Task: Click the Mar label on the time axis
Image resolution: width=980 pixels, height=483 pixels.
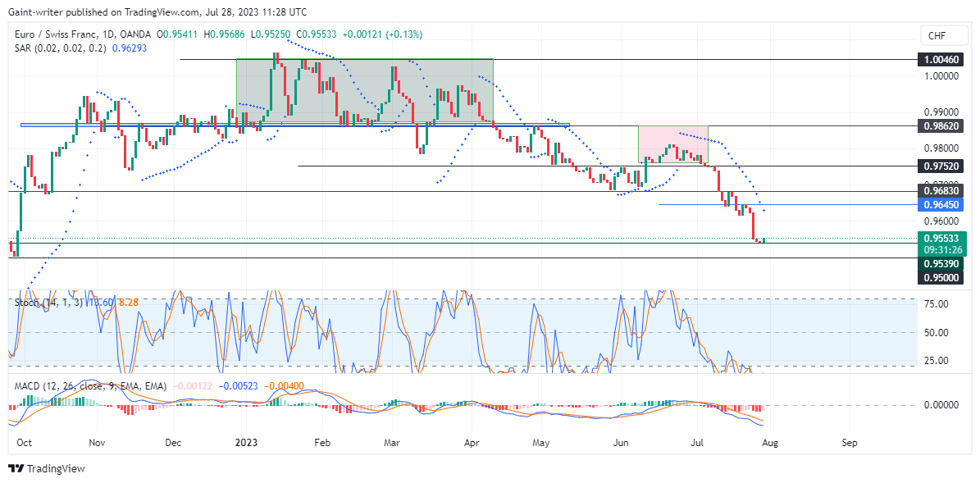Action: (391, 442)
